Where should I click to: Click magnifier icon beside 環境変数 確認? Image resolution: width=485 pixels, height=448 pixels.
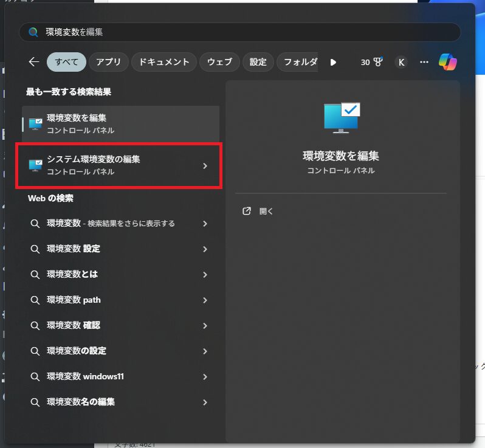[x=35, y=325]
